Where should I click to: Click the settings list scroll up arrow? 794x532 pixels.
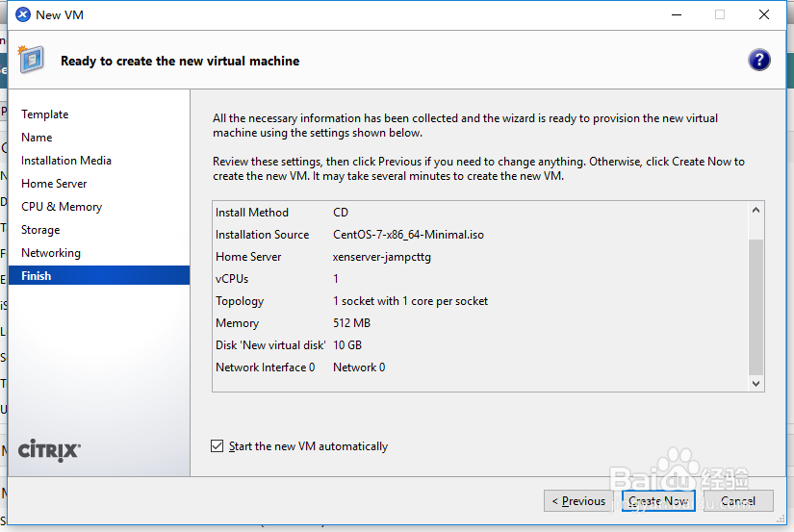click(756, 210)
